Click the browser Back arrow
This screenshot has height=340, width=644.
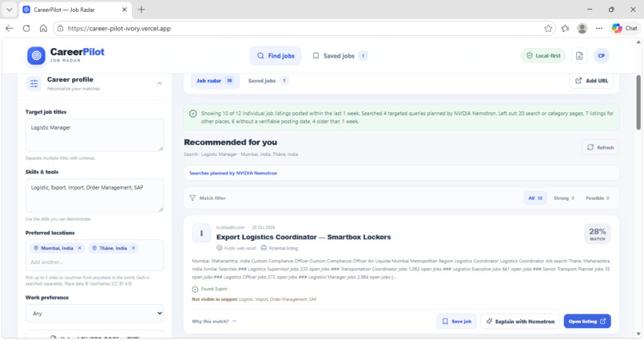(x=10, y=28)
